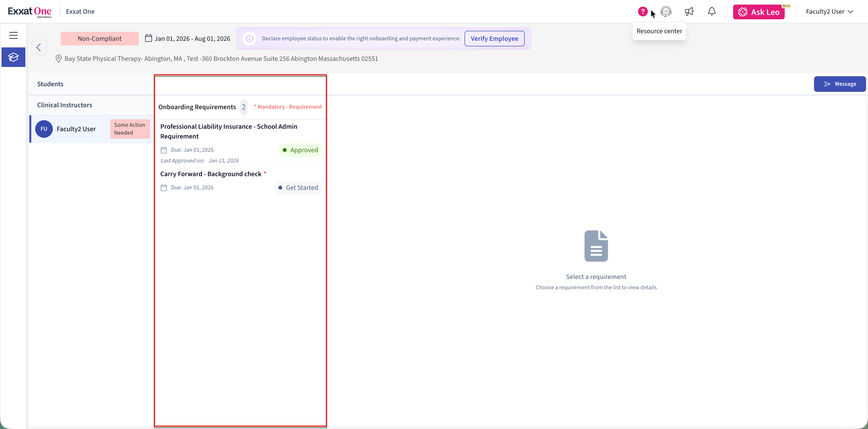Click the Ask Leo button
The width and height of the screenshot is (868, 429).
click(x=759, y=12)
